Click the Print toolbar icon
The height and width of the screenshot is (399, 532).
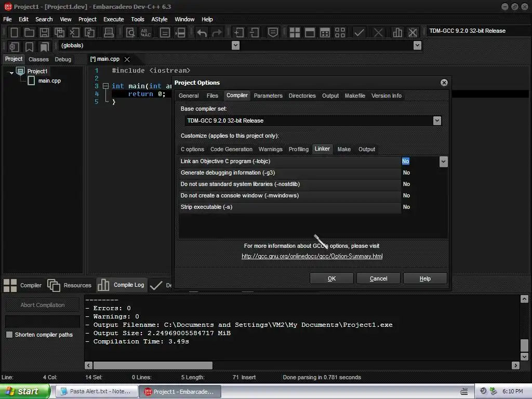click(x=109, y=33)
